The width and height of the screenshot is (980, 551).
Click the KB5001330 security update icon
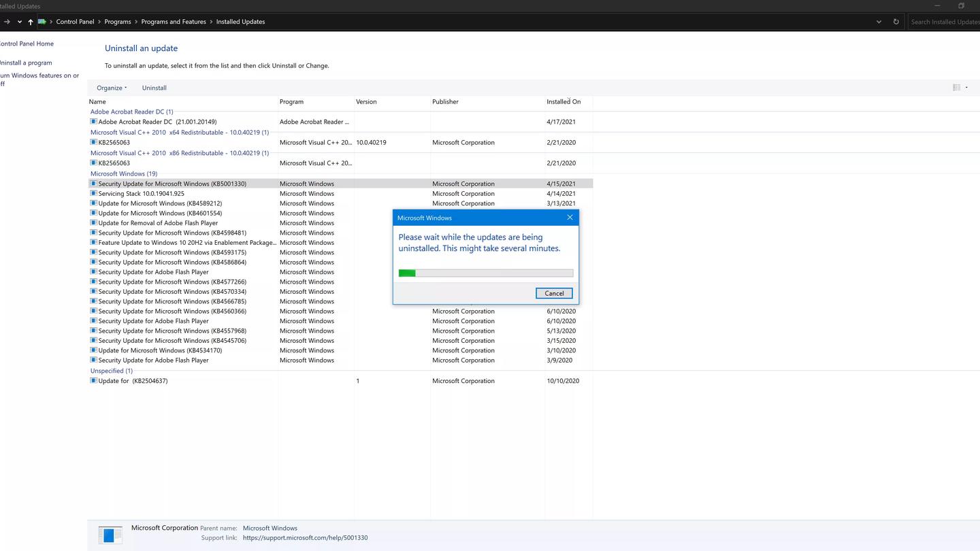(93, 183)
